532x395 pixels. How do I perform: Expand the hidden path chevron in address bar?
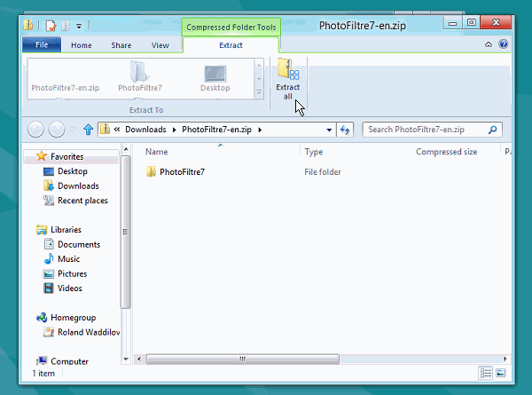tap(117, 130)
